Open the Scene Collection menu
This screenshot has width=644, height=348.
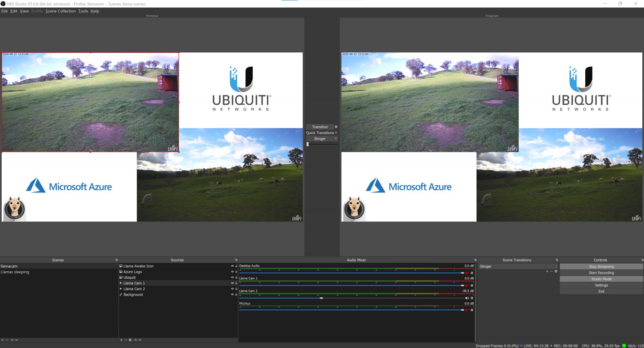[60, 11]
